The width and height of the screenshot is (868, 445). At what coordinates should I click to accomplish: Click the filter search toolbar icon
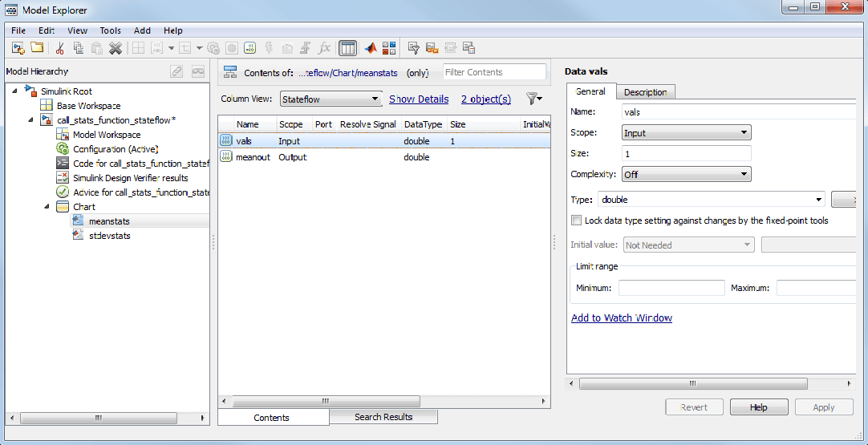413,48
